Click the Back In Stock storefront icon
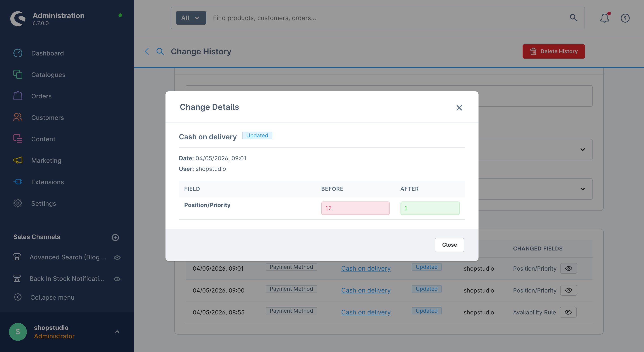This screenshot has height=352, width=644. tap(17, 278)
